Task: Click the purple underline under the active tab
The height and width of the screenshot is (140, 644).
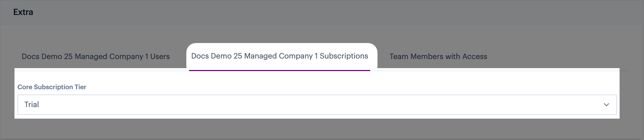Action: (x=280, y=71)
